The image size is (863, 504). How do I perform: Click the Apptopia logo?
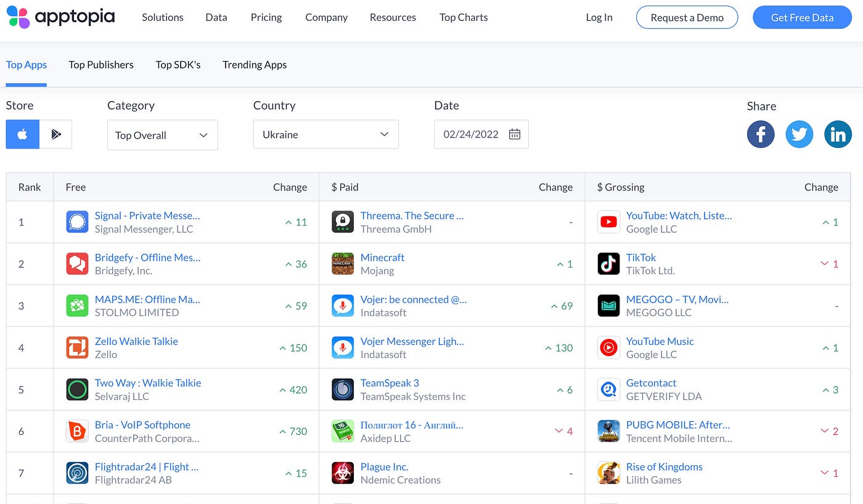point(60,17)
